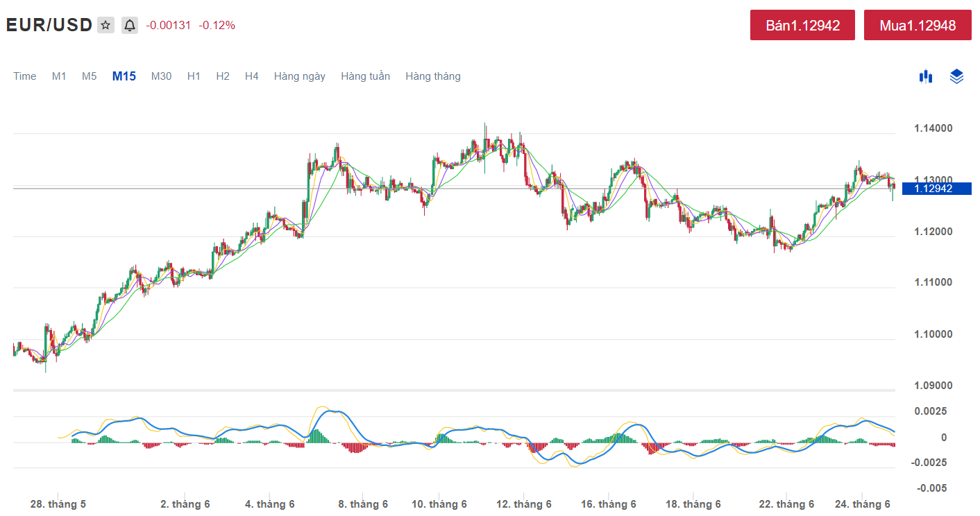Click the 1.14000 price axis label
The height and width of the screenshot is (516, 980).
(x=933, y=128)
